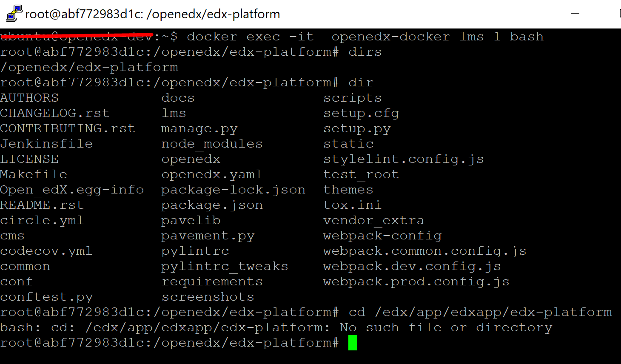Select the openedx.yaml file name
The height and width of the screenshot is (364, 621).
click(211, 174)
